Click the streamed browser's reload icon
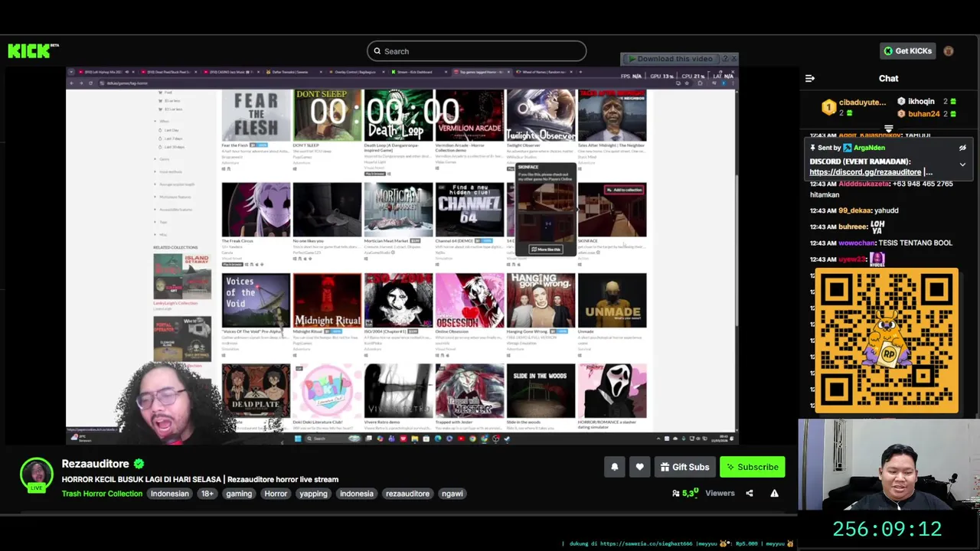The width and height of the screenshot is (980, 551). (90, 83)
